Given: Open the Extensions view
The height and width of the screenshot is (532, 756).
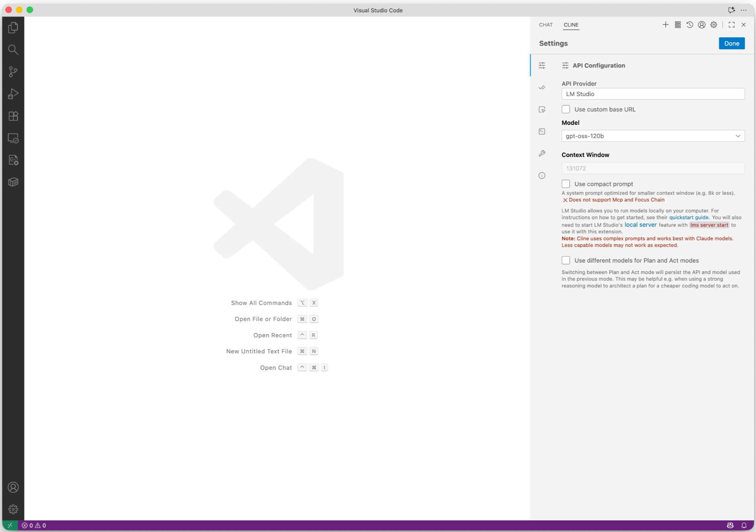Looking at the screenshot, I should [13, 116].
